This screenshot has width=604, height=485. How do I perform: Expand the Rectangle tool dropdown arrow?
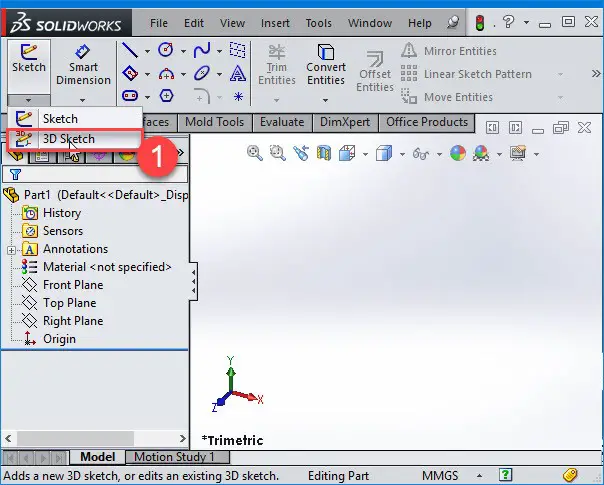pos(148,74)
